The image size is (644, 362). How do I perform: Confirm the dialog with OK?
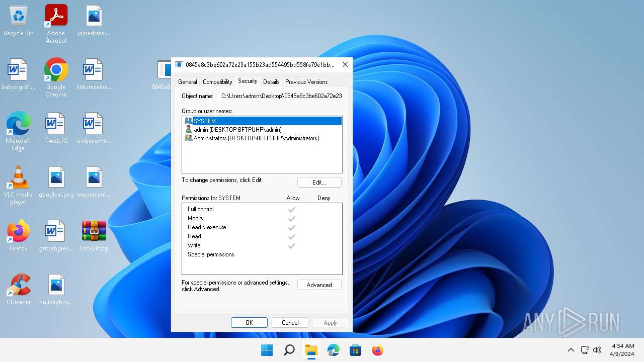(249, 323)
